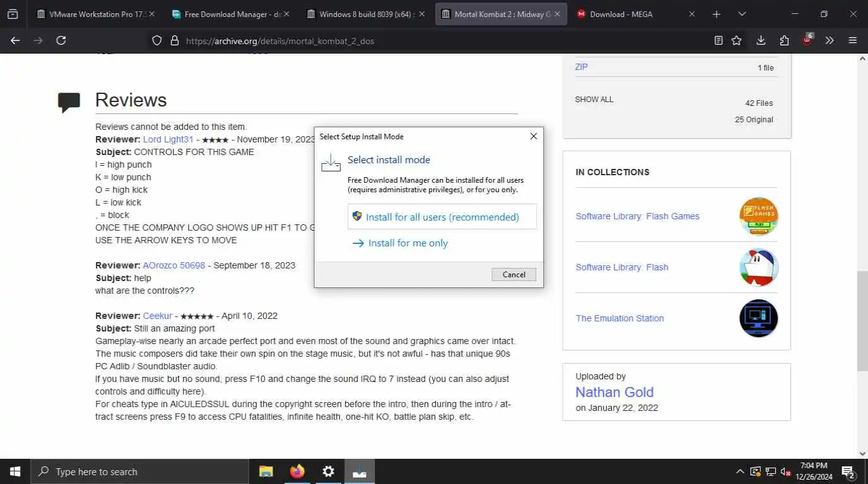Click the Software Library Flash thumbnail

point(758,267)
